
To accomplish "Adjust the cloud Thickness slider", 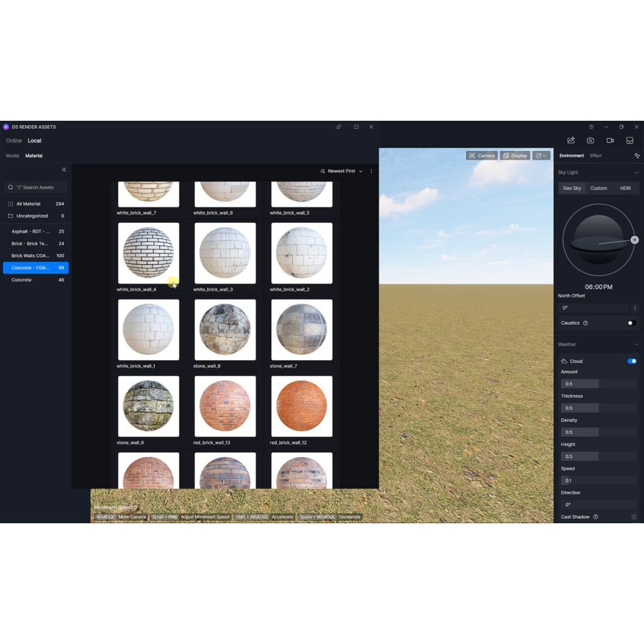I will click(599, 408).
